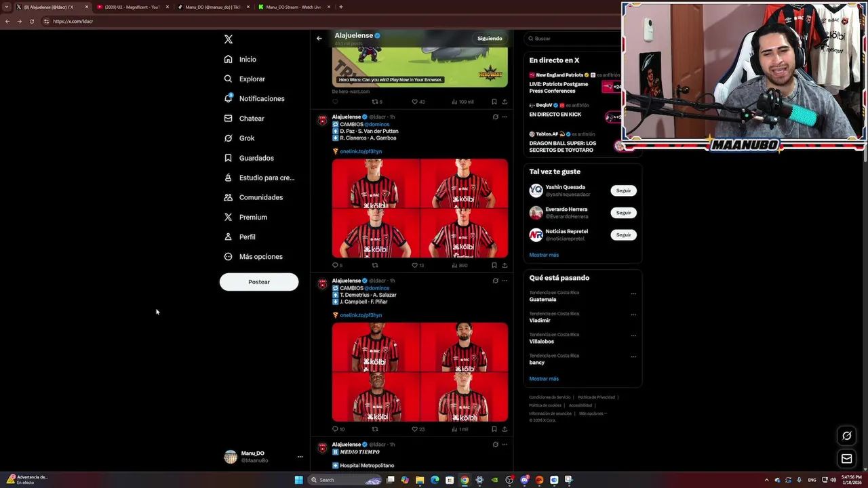Open more options for Guatemala trend

[633, 293]
